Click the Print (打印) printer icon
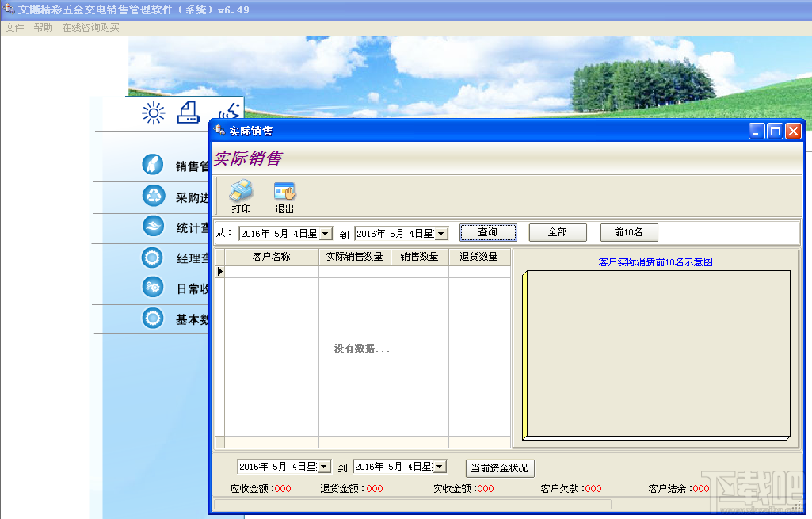 (241, 191)
